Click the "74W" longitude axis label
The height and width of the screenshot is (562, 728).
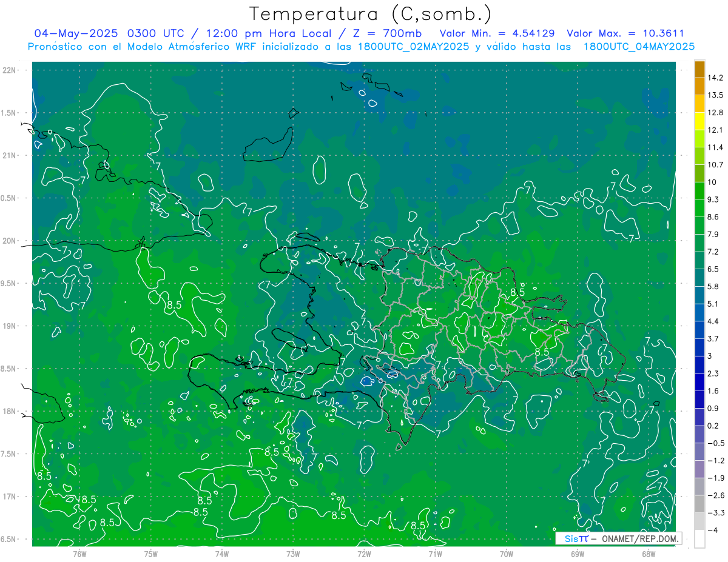click(222, 554)
